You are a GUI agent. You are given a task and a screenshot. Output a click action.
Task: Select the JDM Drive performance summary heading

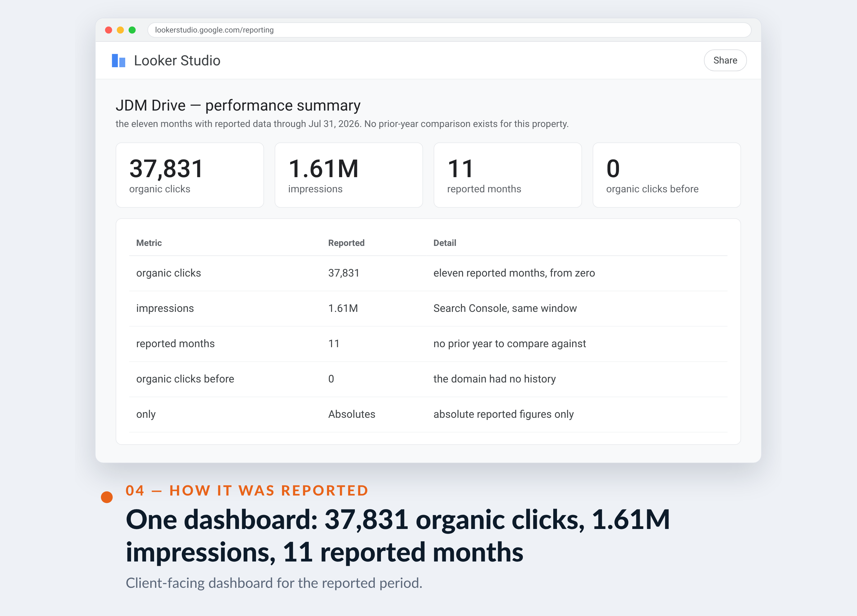(x=238, y=105)
